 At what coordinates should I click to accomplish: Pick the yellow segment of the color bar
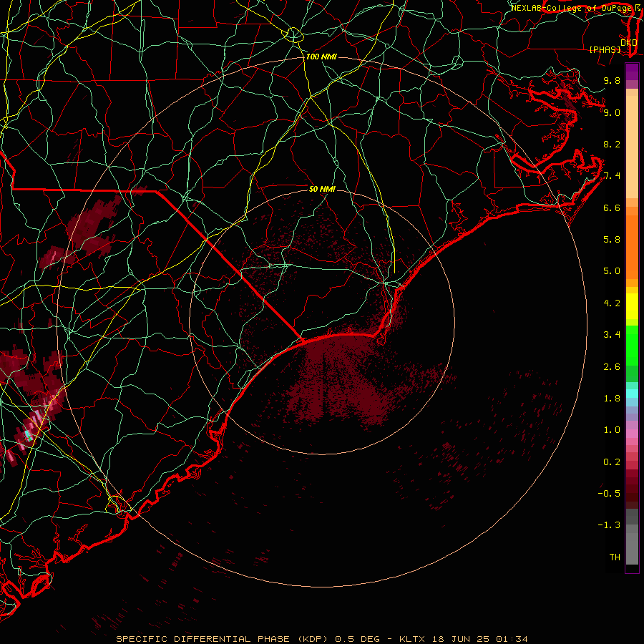(x=632, y=306)
